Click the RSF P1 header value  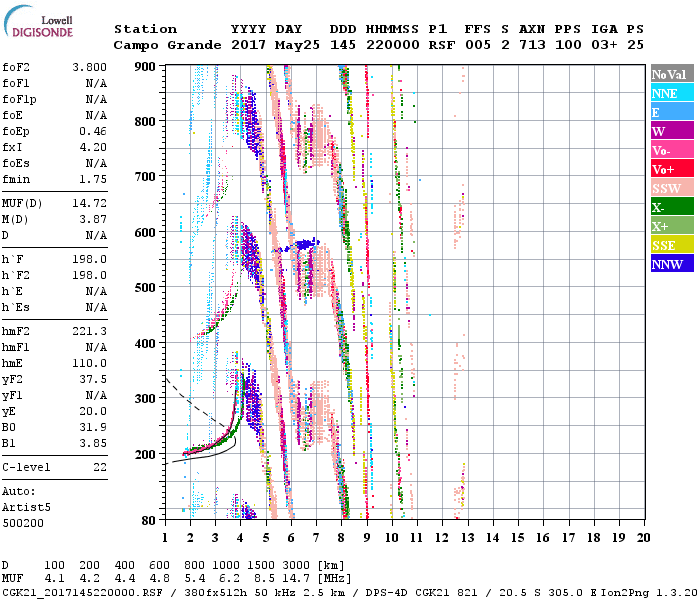442,45
